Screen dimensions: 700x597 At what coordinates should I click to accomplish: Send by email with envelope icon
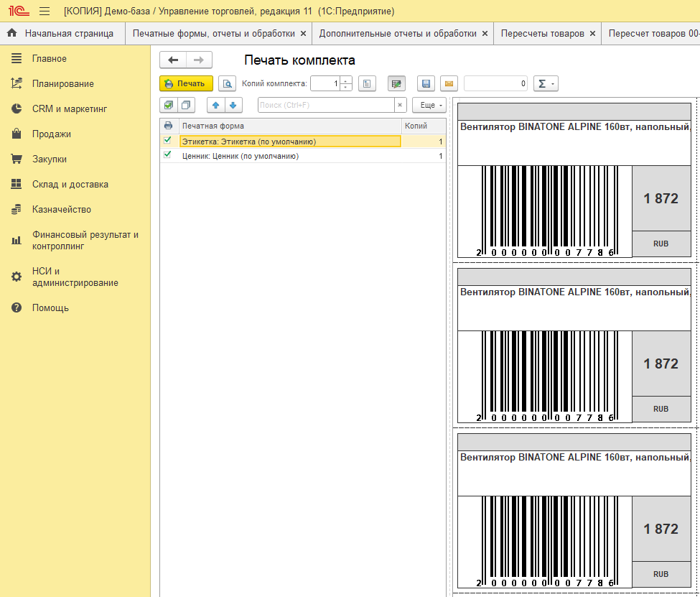tap(449, 83)
